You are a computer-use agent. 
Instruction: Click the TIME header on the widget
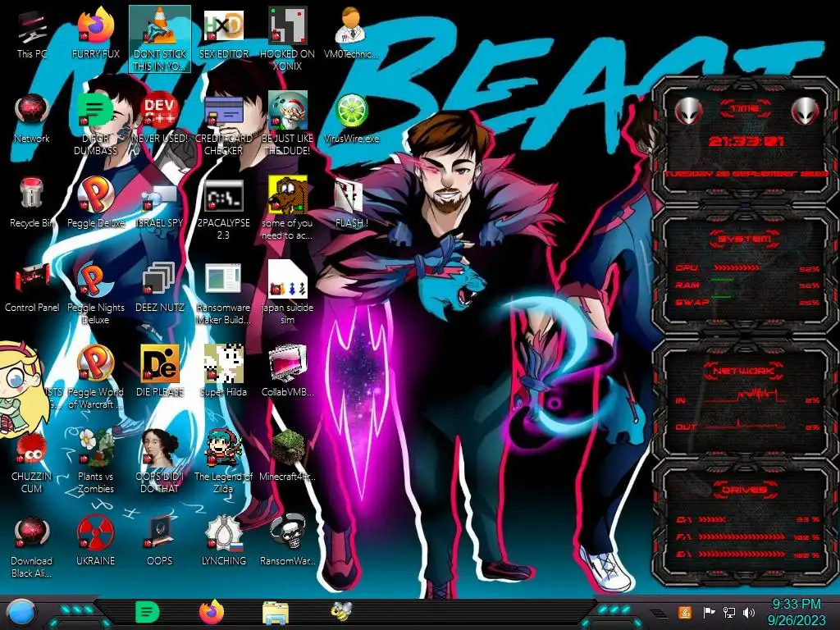tap(745, 109)
